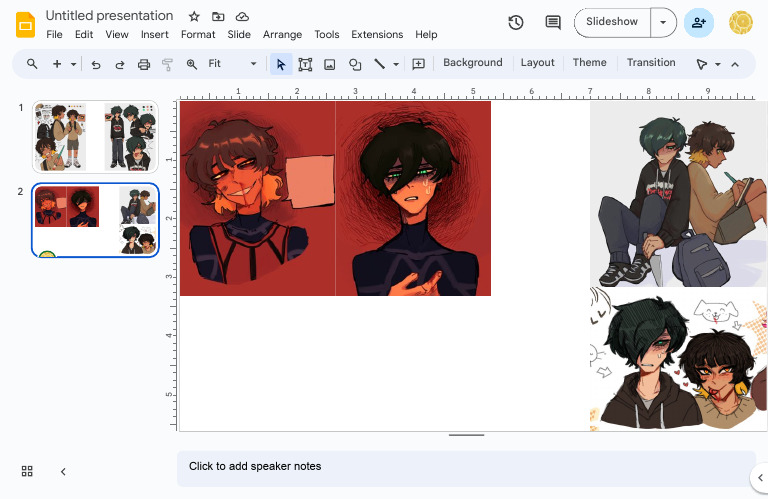Screen dimensions: 768x499
Task: Activate the paint format tool
Action: coord(168,64)
